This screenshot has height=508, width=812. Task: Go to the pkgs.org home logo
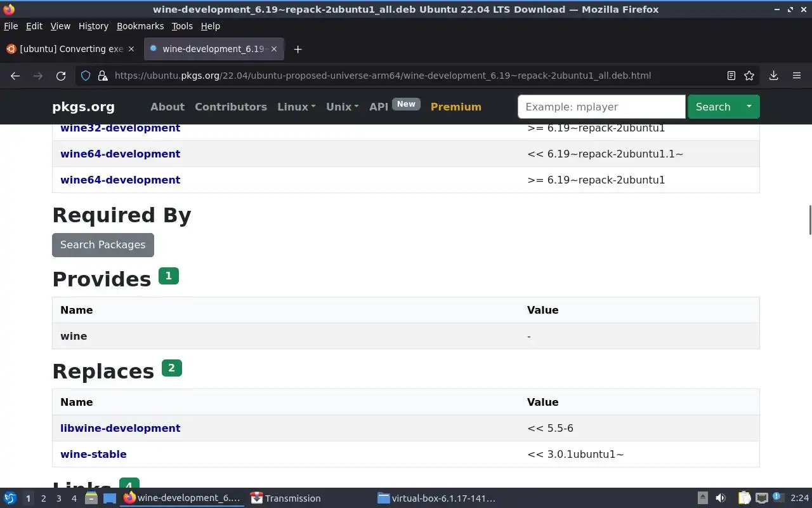(83, 107)
